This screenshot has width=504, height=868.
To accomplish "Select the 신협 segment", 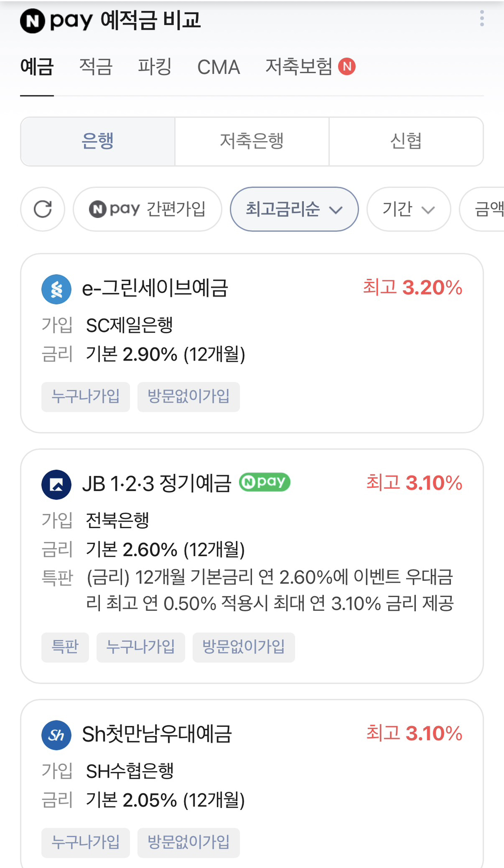I will click(x=406, y=142).
